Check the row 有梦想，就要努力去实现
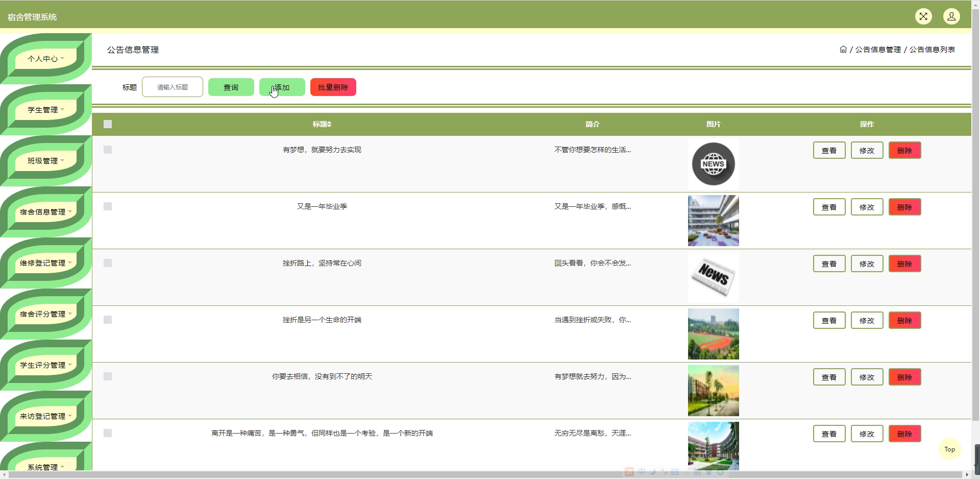The height and width of the screenshot is (479, 980). pyautogui.click(x=108, y=150)
